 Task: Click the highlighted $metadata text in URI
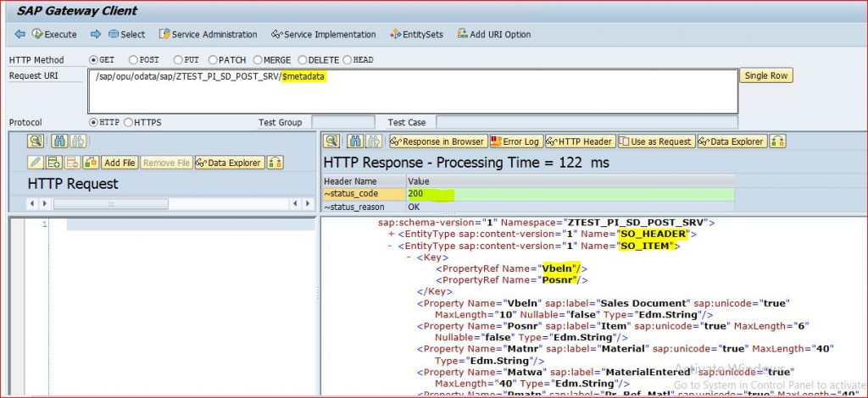(x=303, y=77)
